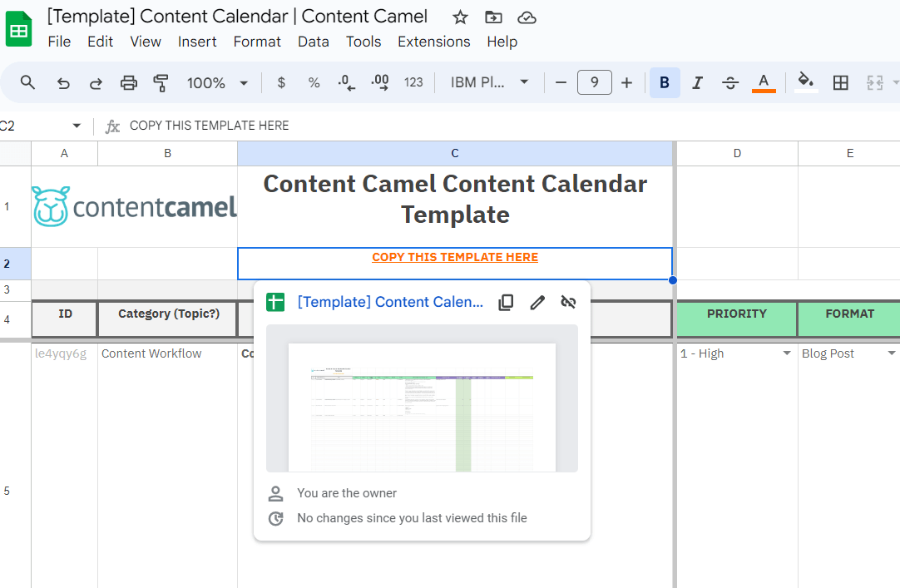Open the Insert menu

click(x=197, y=42)
